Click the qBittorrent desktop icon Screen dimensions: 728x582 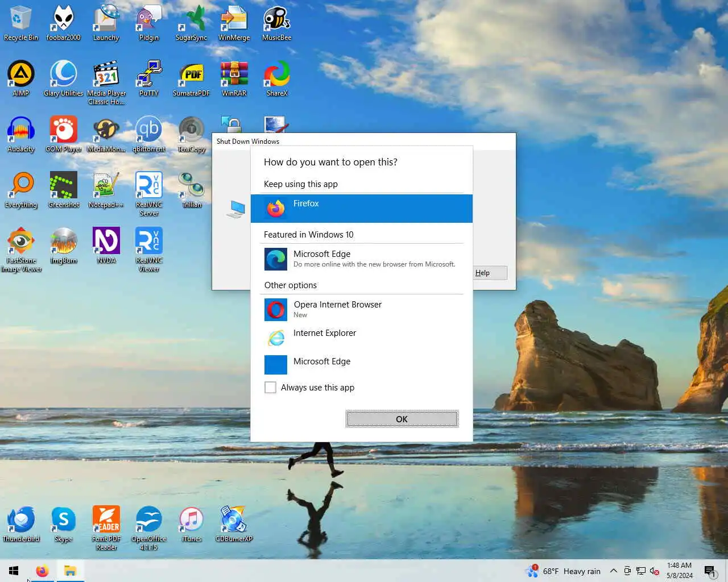(x=148, y=134)
